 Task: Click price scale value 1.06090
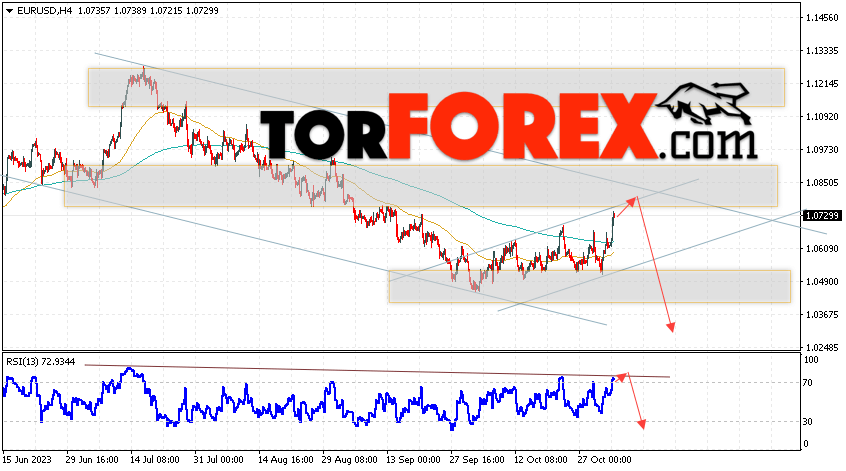[x=822, y=248]
